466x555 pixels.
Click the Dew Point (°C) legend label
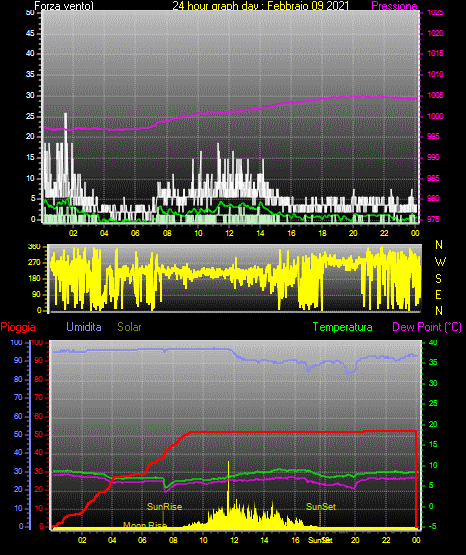pyautogui.click(x=427, y=327)
